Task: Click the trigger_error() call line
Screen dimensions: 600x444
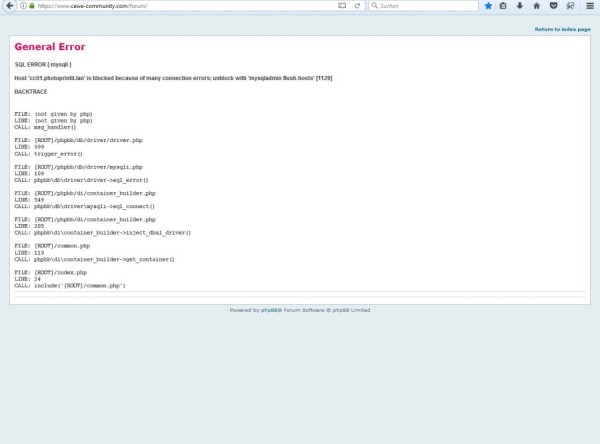Action: tap(48, 154)
